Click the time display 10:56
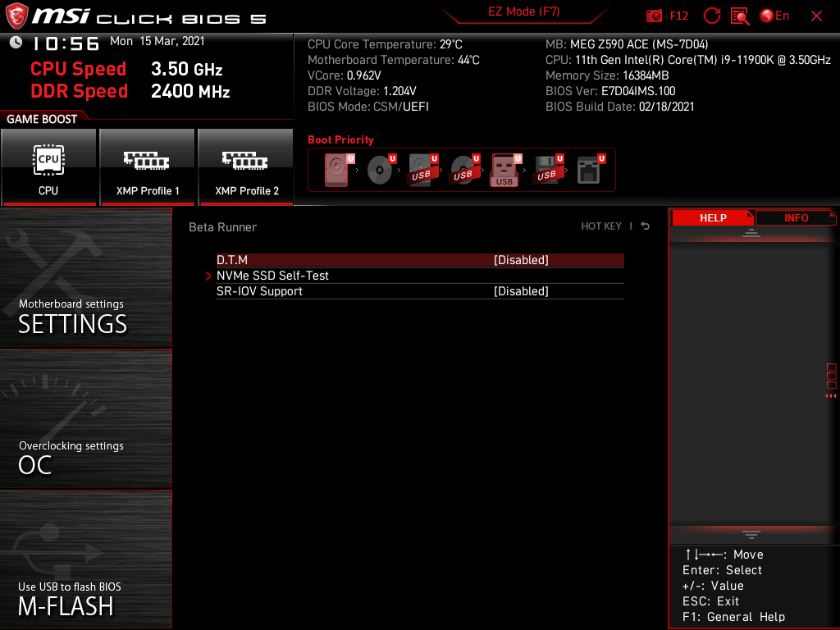This screenshot has height=630, width=840. [66, 43]
